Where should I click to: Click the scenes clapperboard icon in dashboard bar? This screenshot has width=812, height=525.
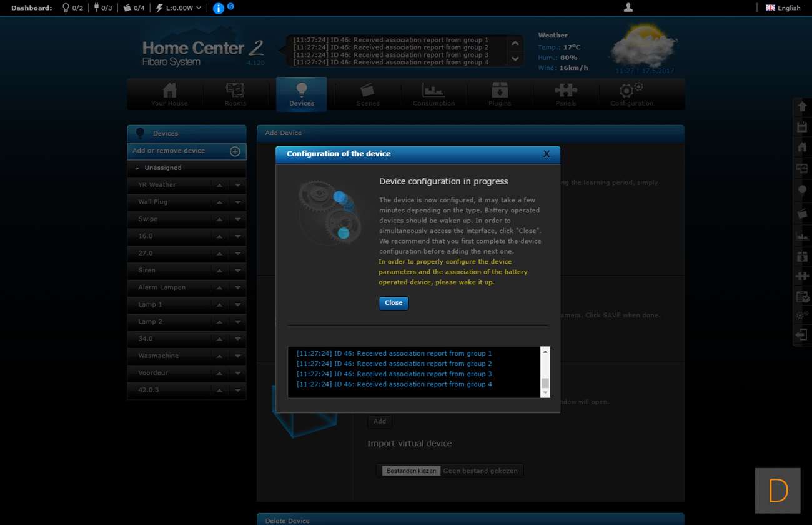coord(127,8)
